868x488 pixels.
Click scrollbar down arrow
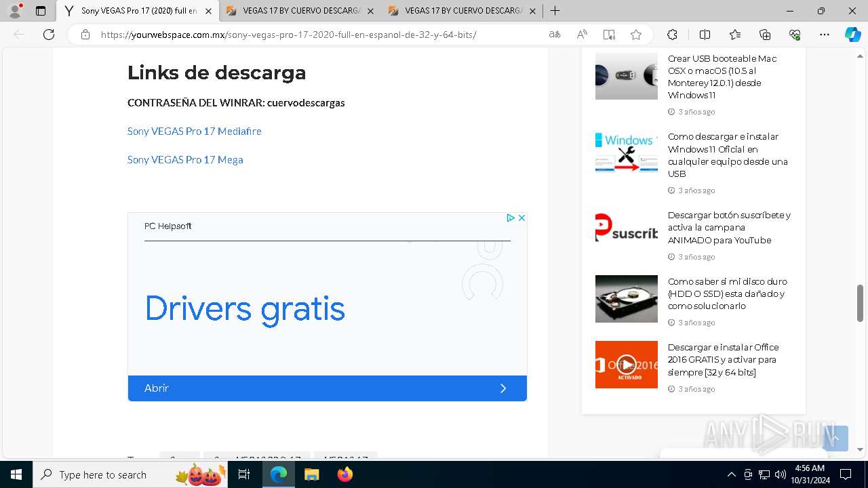click(860, 449)
